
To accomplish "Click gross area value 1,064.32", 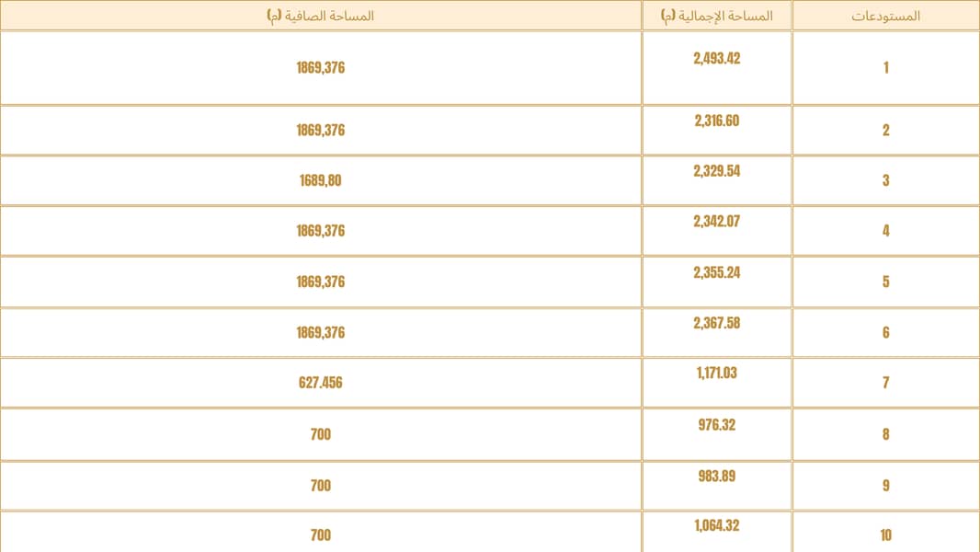I will [717, 525].
